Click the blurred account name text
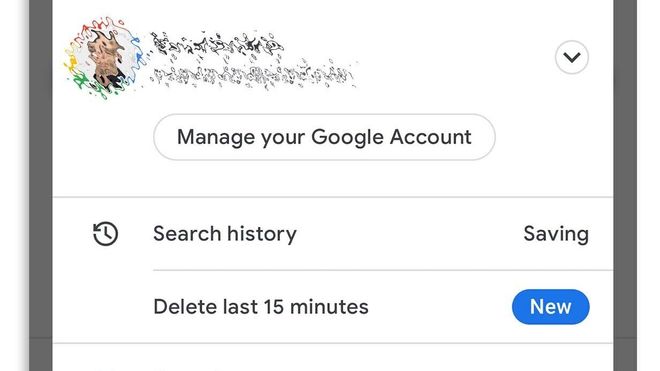This screenshot has width=660, height=371. [x=217, y=46]
